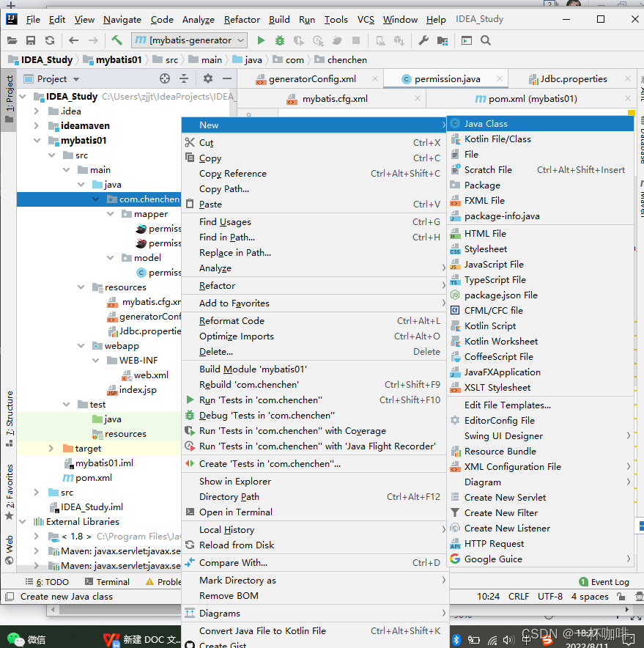The width and height of the screenshot is (644, 648).
Task: Collapse the resources folder
Action: tap(81, 287)
